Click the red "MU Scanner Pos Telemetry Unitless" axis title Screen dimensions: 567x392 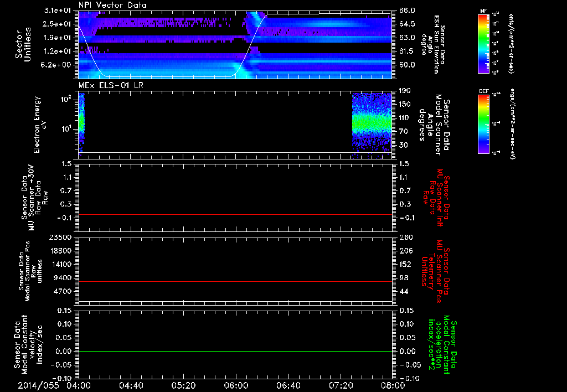click(436, 271)
